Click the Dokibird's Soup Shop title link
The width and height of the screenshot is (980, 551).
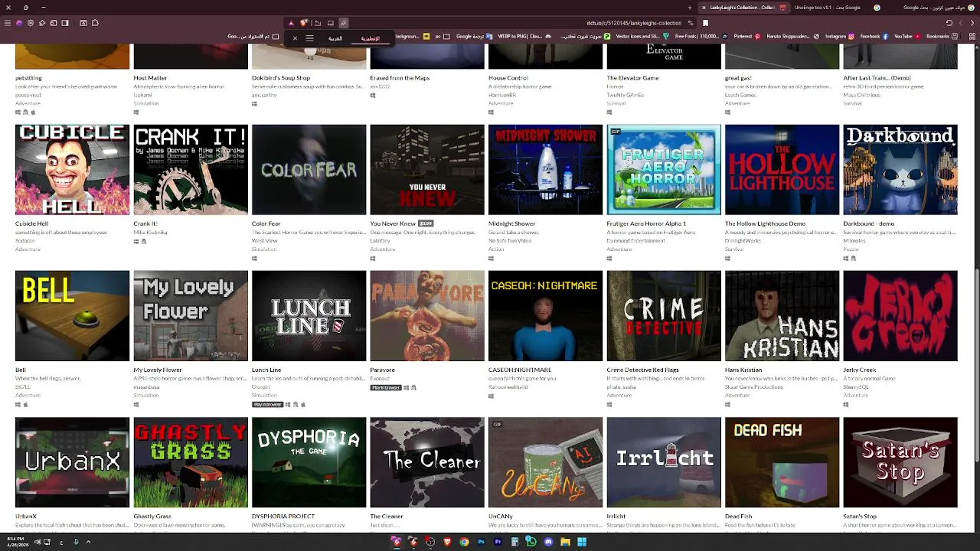click(281, 78)
